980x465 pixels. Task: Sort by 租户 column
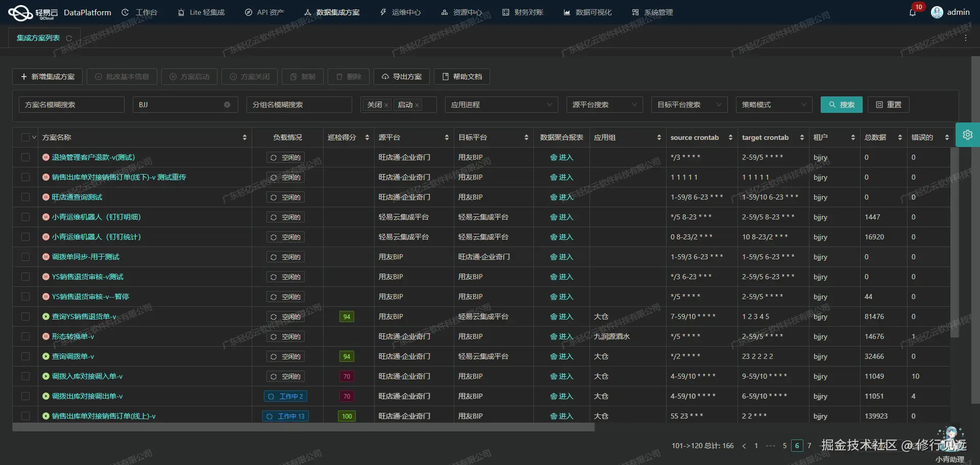click(853, 137)
